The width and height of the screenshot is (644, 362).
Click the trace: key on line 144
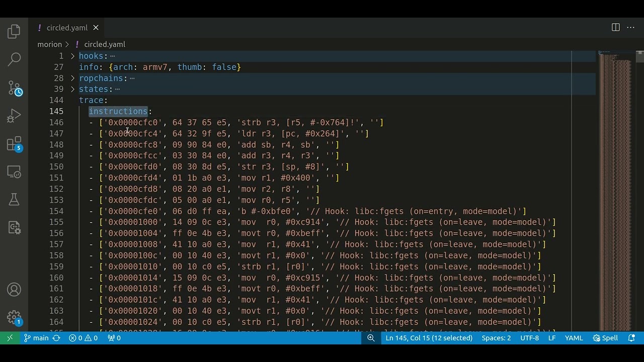94,100
